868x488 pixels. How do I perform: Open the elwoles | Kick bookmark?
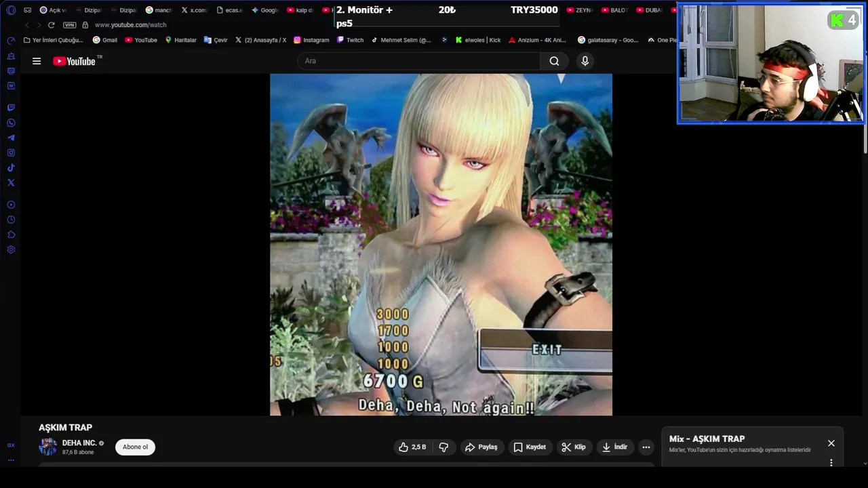pyautogui.click(x=478, y=40)
